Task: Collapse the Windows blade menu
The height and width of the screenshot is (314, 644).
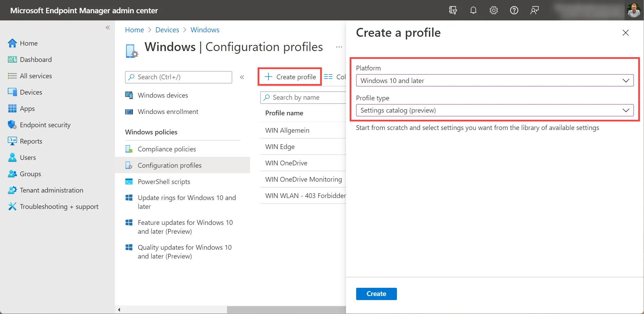Action: 242,77
